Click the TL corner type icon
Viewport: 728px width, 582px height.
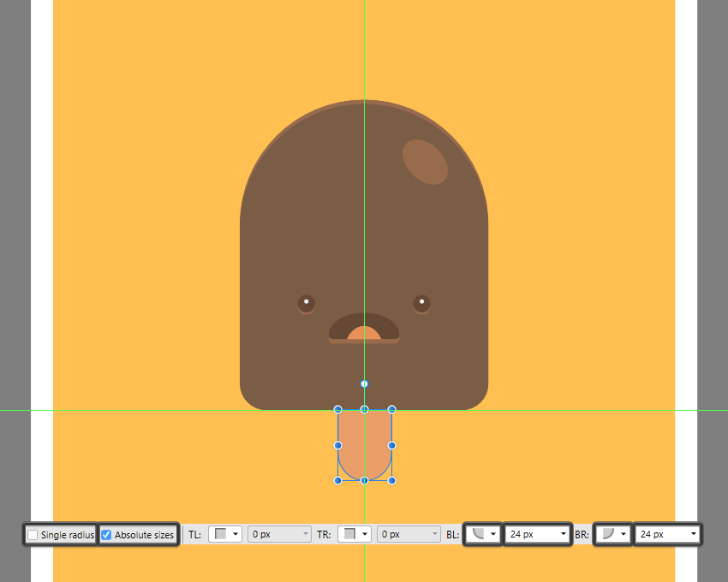coord(221,534)
